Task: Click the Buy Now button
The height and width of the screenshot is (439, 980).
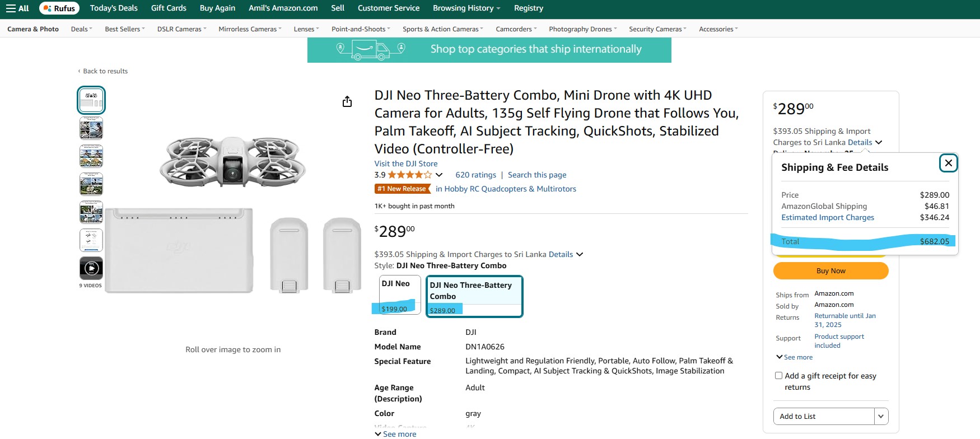Action: pos(830,271)
